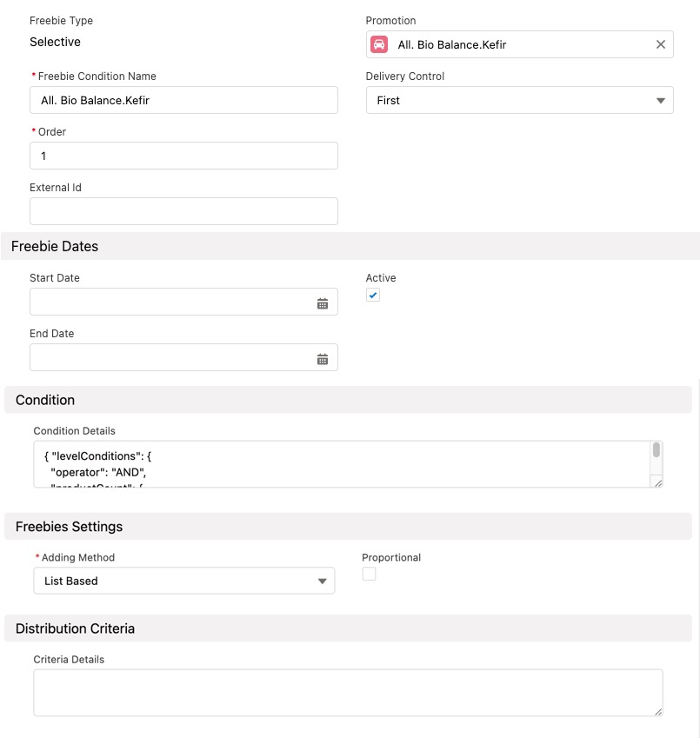Grab the Condition Details resize handle
Viewport: 700px width, 738px height.
tap(657, 482)
